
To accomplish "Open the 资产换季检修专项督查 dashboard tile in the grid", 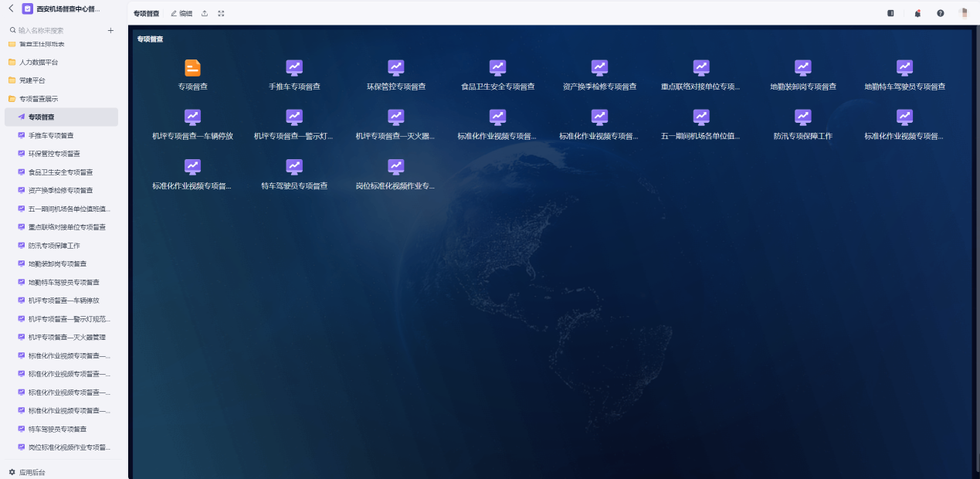I will click(600, 75).
